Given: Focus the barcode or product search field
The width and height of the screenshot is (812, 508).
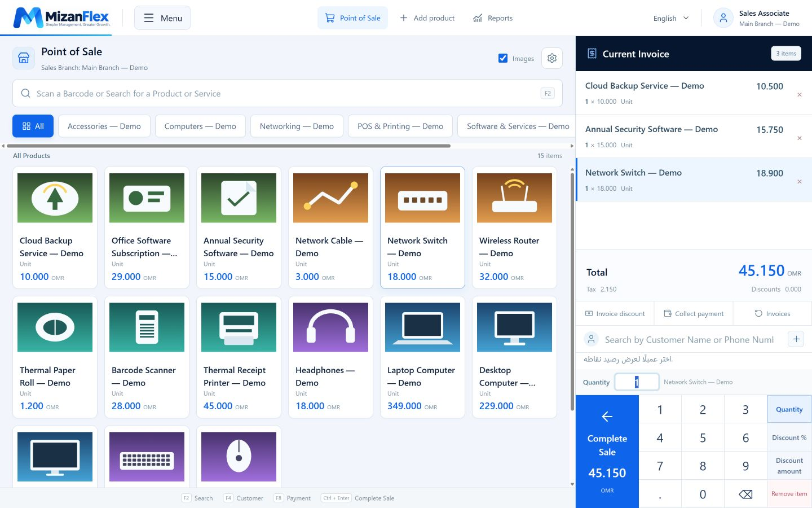Looking at the screenshot, I should point(288,93).
